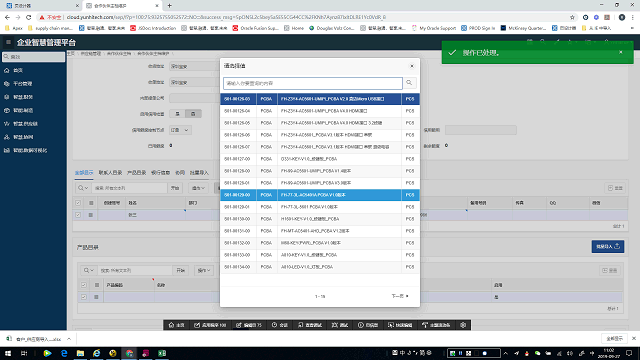This screenshot has width=640, height=360.
Task: Switch to the 银行信息 tab
Action: point(160,173)
